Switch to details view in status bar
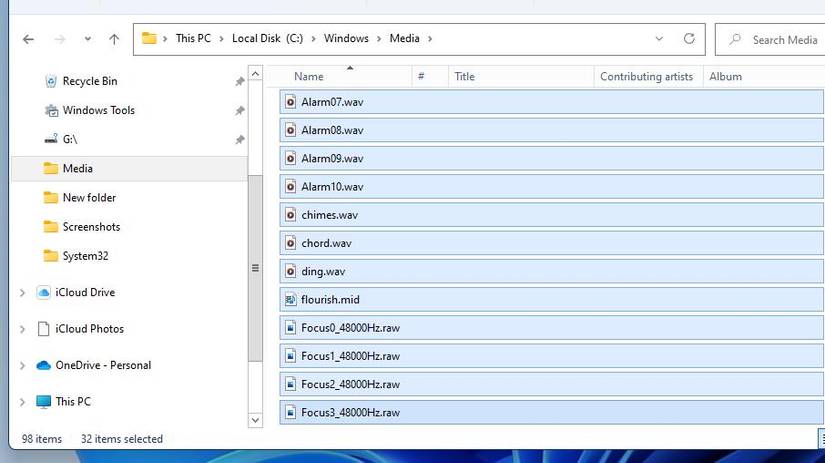 (821, 439)
